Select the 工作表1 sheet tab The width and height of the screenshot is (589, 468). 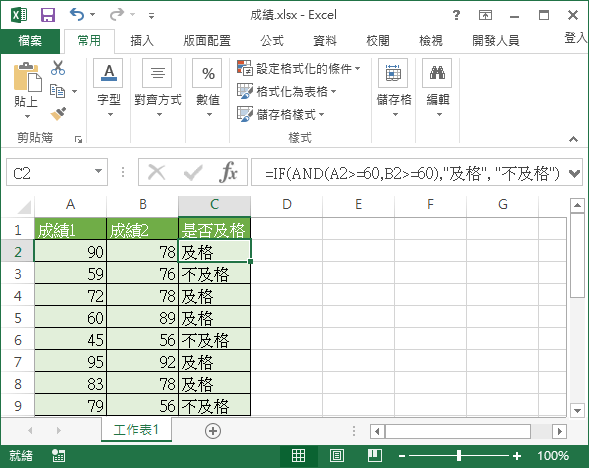(136, 430)
